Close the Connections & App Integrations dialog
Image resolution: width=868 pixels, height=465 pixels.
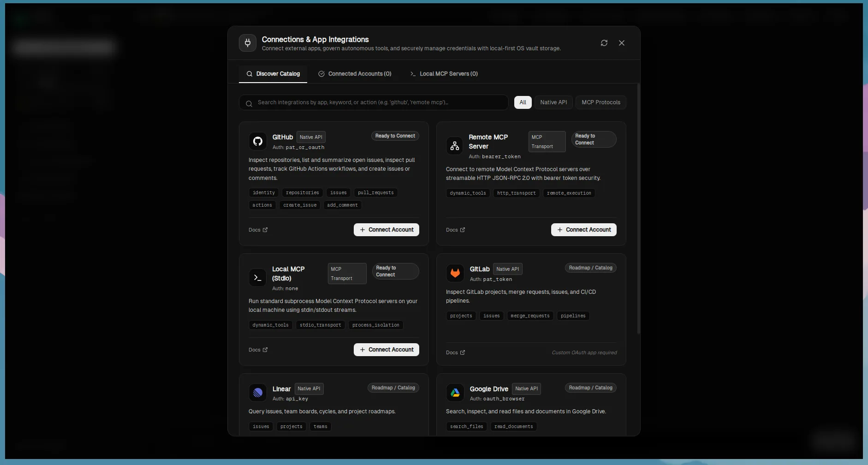(x=622, y=43)
